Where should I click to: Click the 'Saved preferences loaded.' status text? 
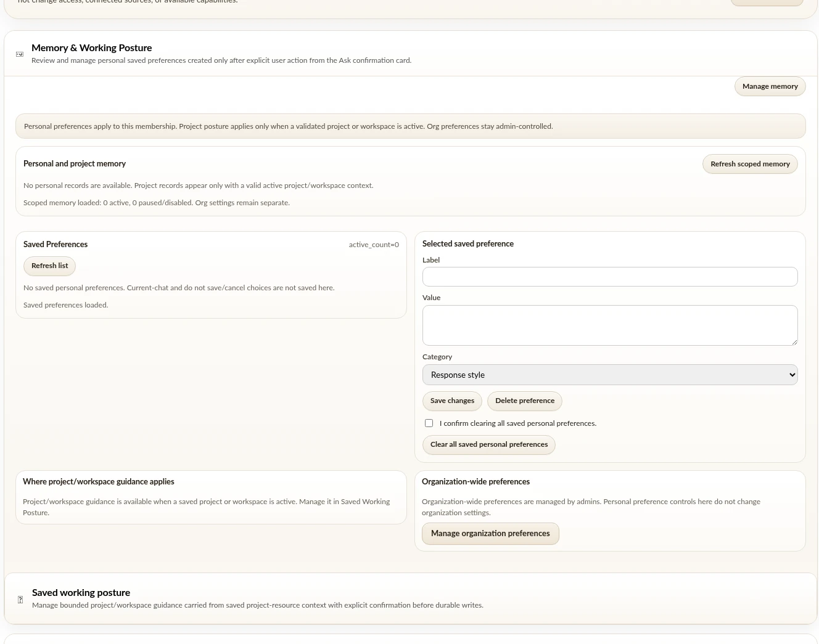click(x=66, y=305)
